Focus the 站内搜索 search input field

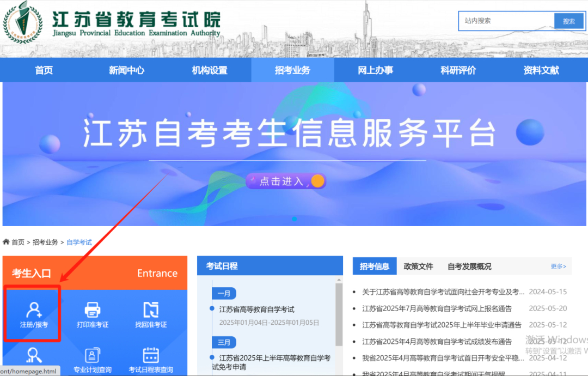point(507,21)
